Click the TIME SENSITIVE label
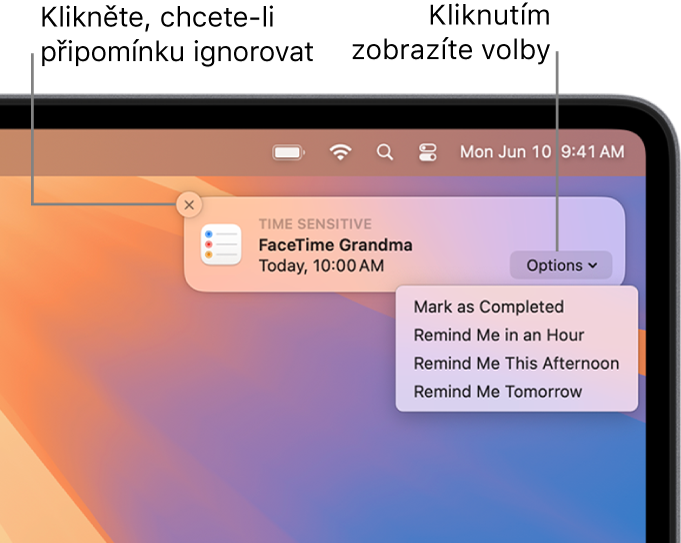Screen dimensions: 681x543 pos(315,224)
